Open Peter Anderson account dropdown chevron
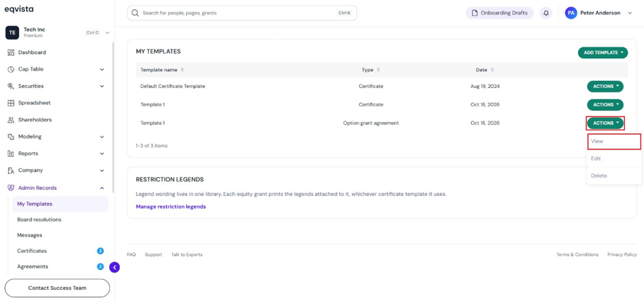This screenshot has width=644, height=301. coord(630,13)
